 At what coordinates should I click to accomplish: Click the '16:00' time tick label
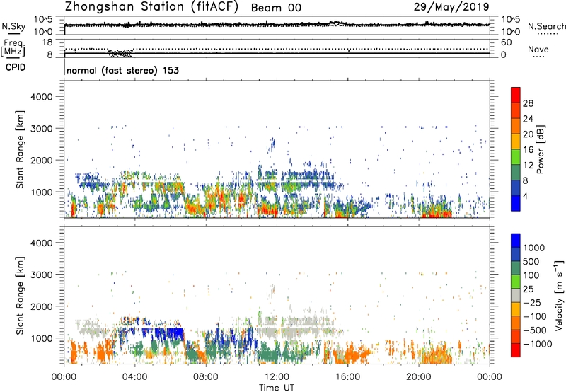click(x=347, y=377)
